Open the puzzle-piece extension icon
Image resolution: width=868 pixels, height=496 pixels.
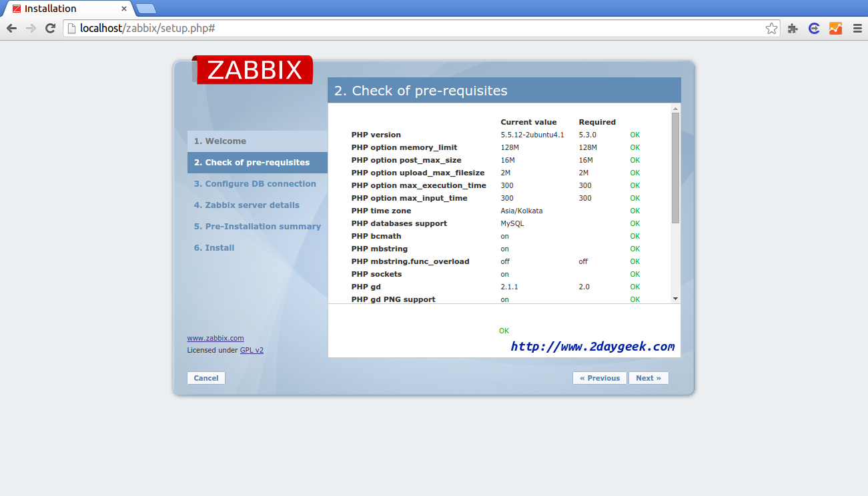[x=793, y=28]
